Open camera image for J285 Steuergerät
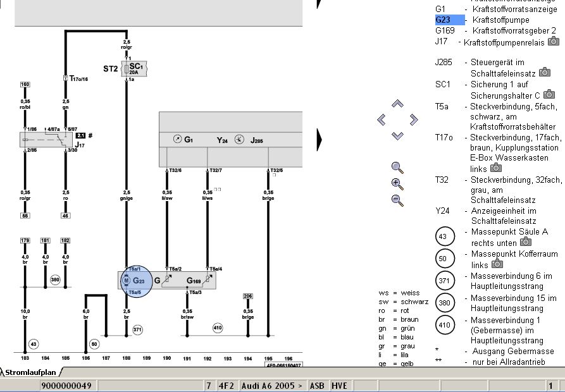Viewport: 565px width, 392px height. 544,73
